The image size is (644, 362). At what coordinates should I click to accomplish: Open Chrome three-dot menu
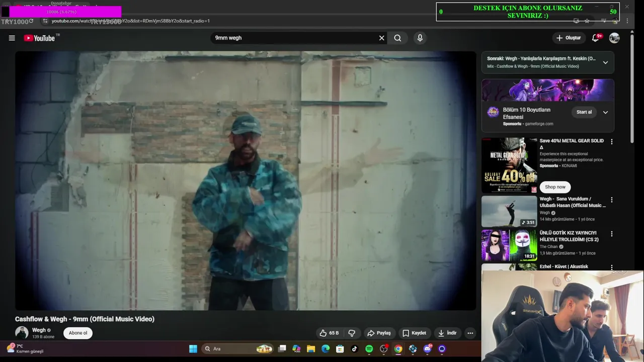(627, 21)
